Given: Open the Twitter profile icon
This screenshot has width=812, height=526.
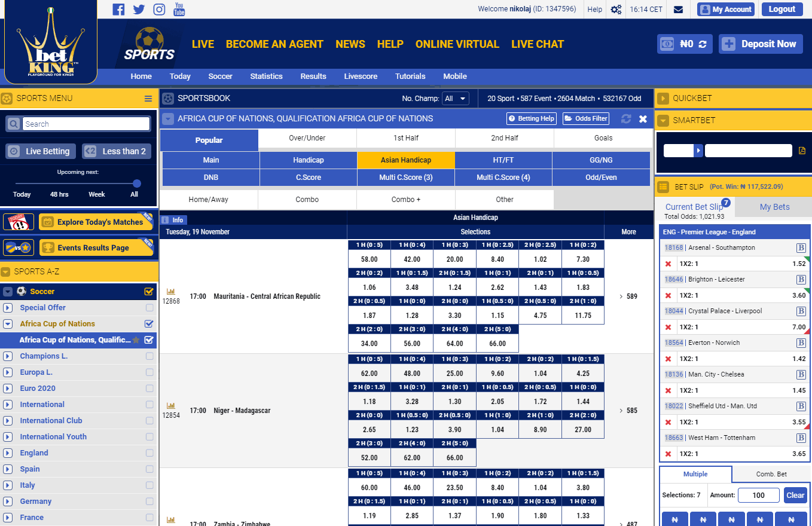Looking at the screenshot, I should [x=139, y=9].
